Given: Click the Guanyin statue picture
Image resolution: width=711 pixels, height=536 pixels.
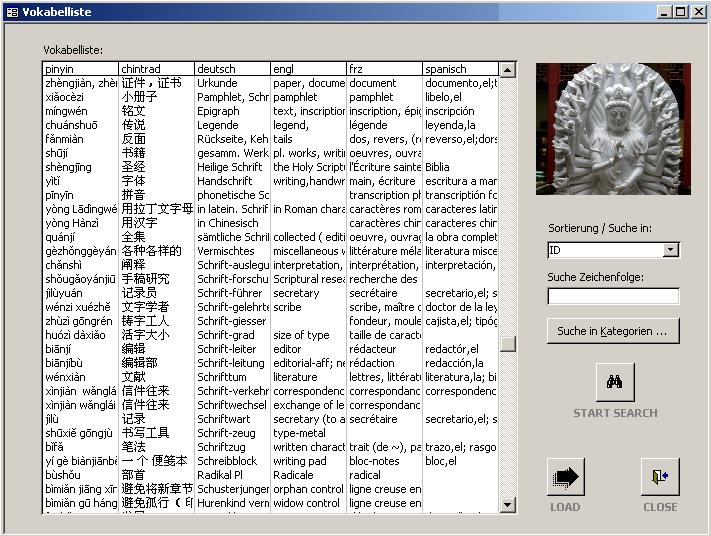Looking at the screenshot, I should [613, 129].
